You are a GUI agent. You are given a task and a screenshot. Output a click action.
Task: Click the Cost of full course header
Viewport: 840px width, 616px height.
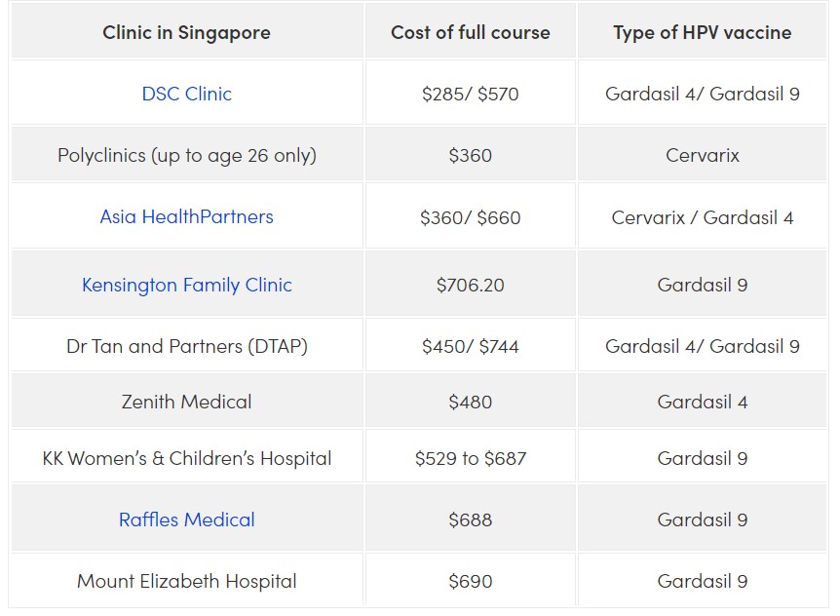pos(471,33)
